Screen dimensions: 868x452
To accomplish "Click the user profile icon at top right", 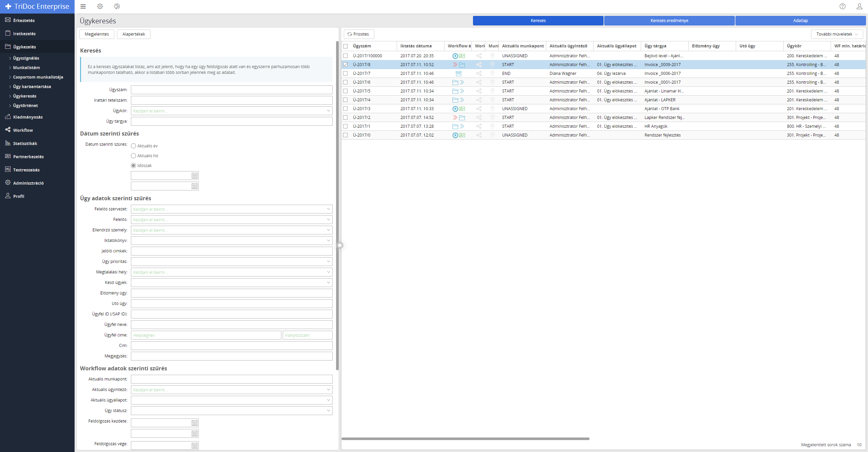I will (x=859, y=6).
